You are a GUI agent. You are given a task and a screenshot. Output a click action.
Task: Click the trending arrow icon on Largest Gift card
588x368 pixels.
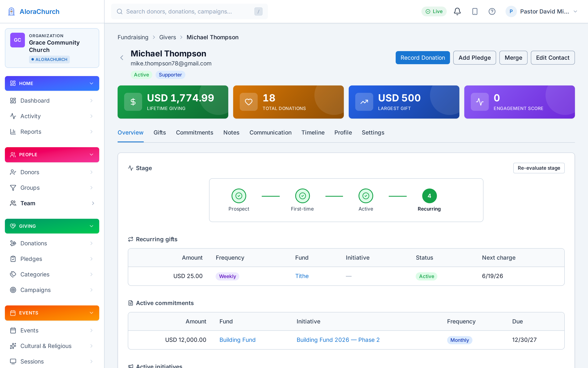coord(364,102)
